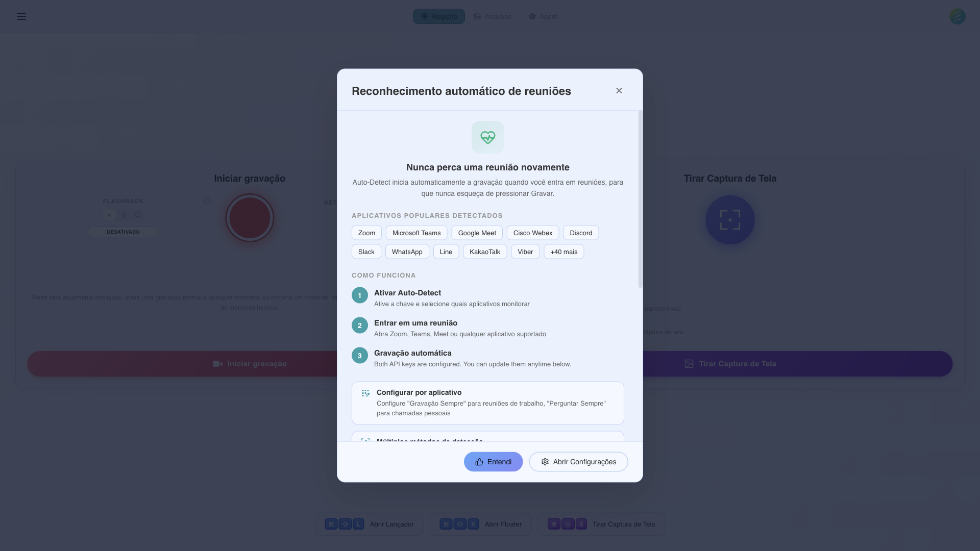The width and height of the screenshot is (980, 551).
Task: Expand the +40 mais apps list
Action: point(563,252)
